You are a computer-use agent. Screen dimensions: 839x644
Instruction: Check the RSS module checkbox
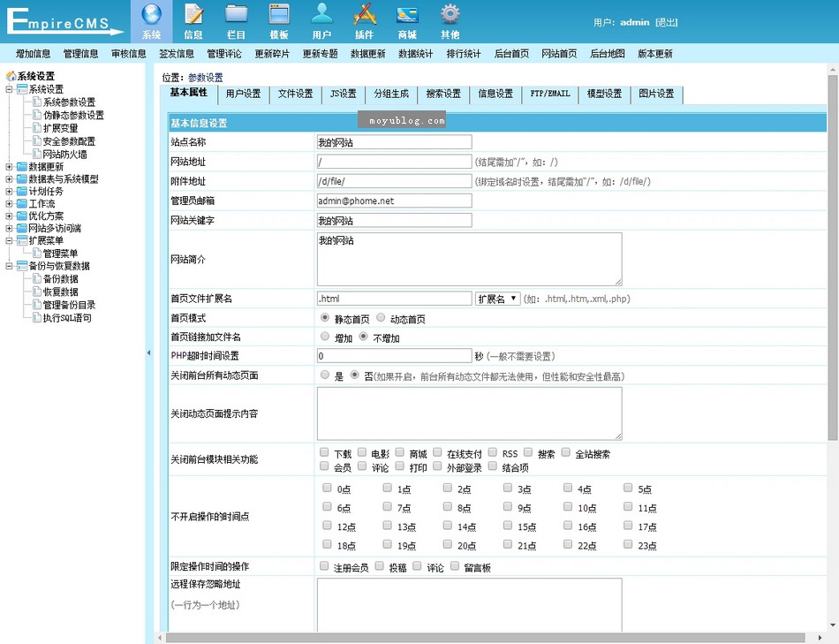492,452
